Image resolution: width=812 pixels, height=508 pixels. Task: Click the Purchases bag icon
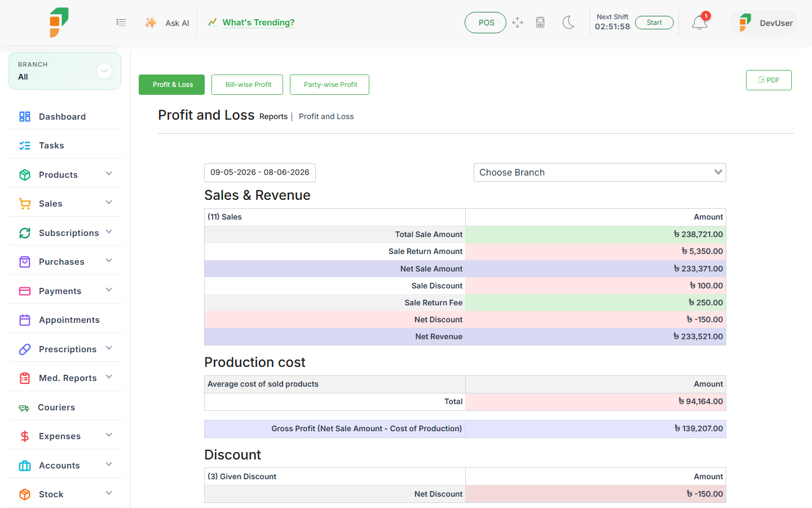coord(25,262)
